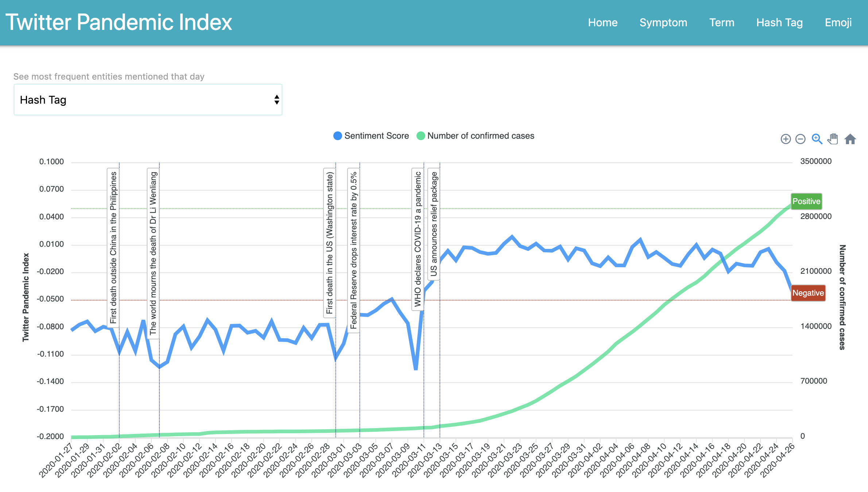Viewport: 868px width, 492px height.
Task: Reset chart zoom with home icon
Action: [x=850, y=139]
